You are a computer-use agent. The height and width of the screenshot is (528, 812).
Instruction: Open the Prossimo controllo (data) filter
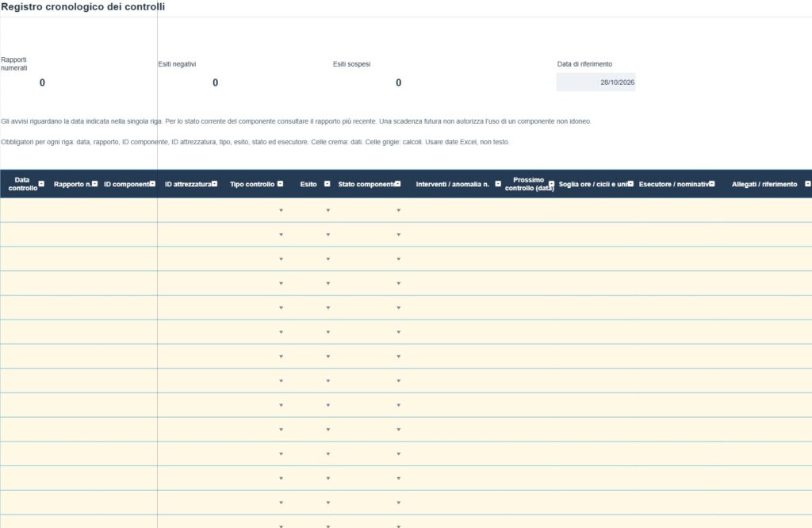tap(552, 184)
